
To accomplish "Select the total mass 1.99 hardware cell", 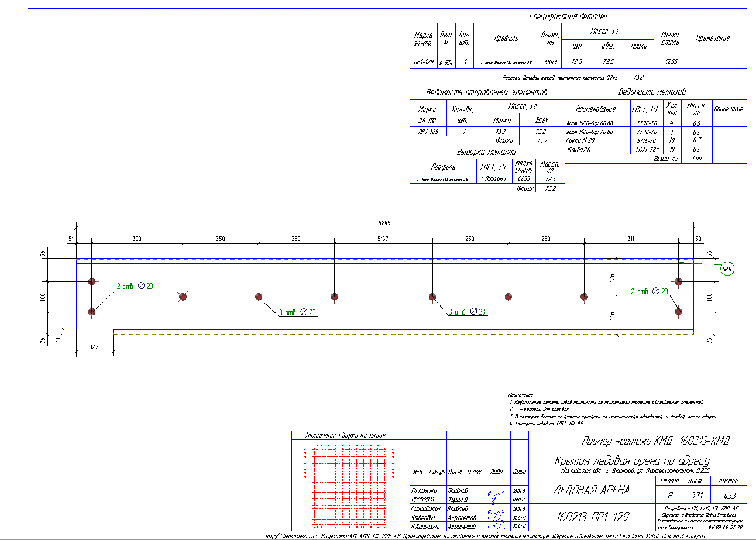I will coord(696,159).
